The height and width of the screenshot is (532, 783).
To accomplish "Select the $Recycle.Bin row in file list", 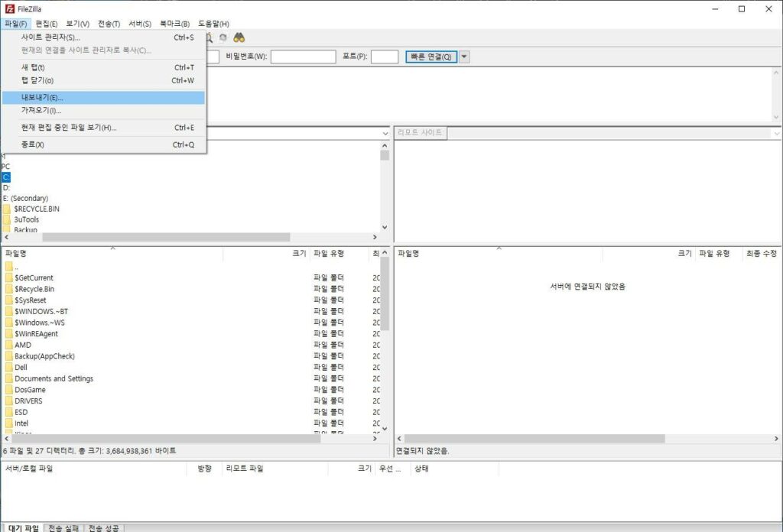I will 190,289.
